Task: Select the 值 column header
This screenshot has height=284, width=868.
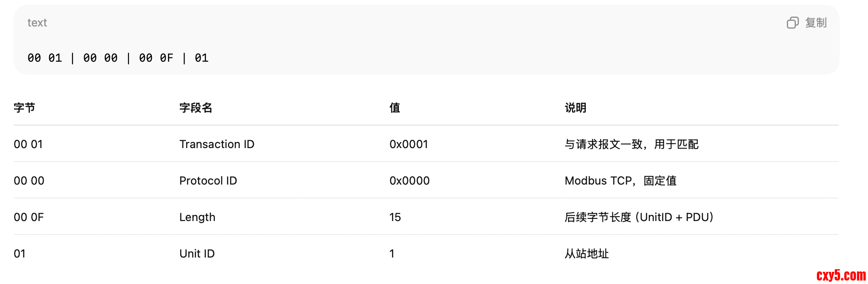Action: click(395, 108)
